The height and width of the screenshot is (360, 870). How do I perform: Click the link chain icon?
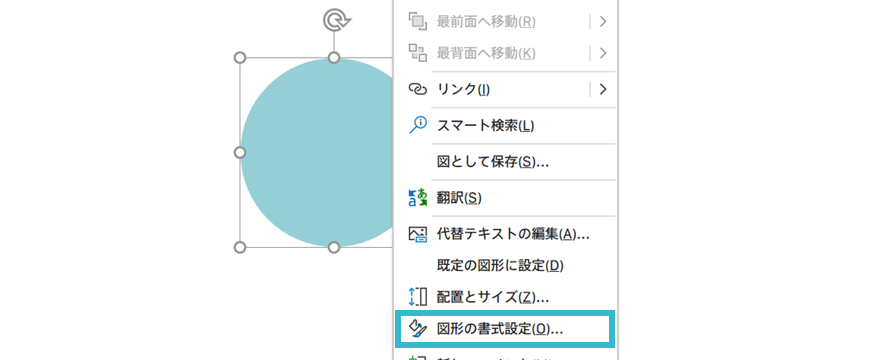pos(417,89)
